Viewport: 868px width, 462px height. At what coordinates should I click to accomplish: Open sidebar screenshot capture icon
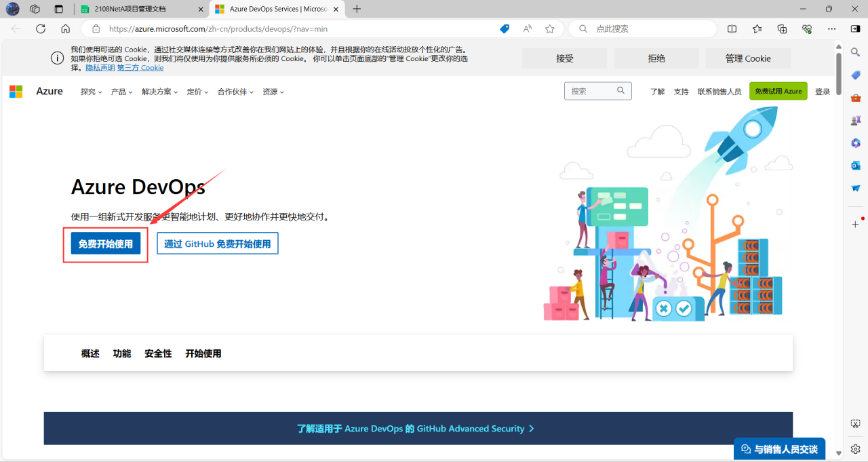pyautogui.click(x=856, y=423)
